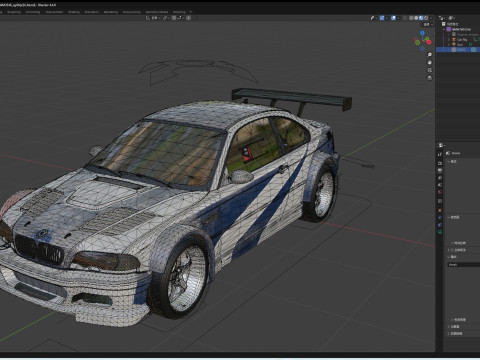Open outliner filter dropdown
The width and height of the screenshot is (480, 360).
coord(452,18)
